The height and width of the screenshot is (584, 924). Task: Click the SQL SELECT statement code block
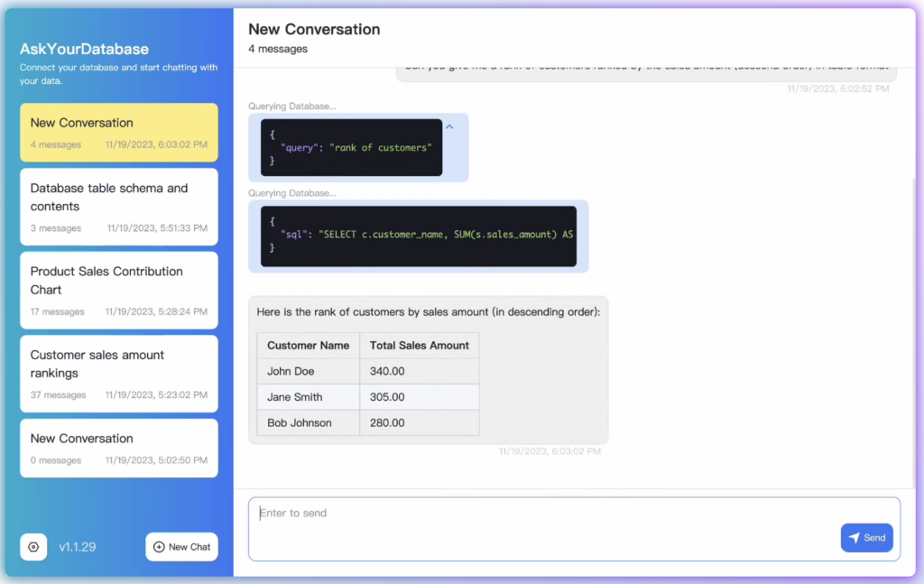(x=418, y=236)
